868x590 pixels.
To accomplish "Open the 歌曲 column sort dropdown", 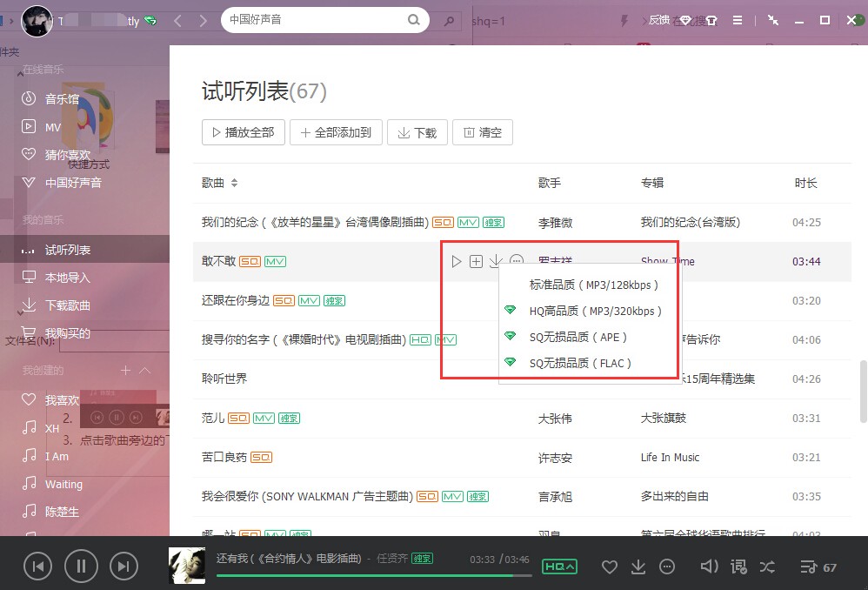I will coord(221,183).
